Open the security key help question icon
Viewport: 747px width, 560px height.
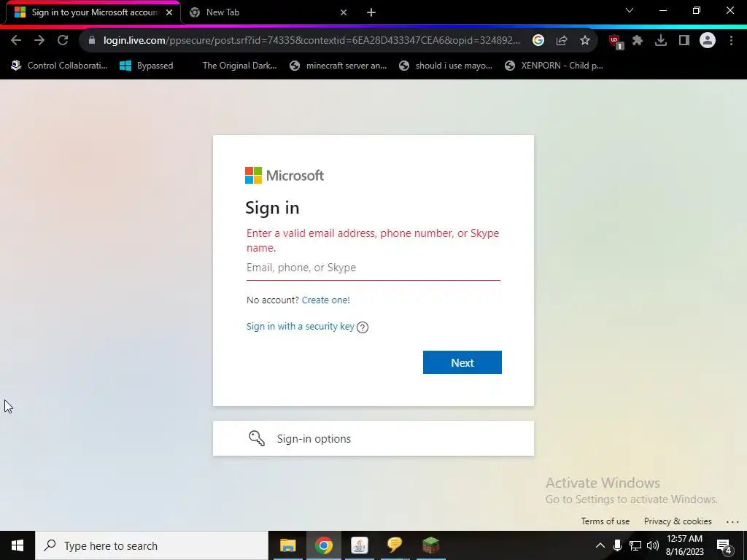pyautogui.click(x=362, y=327)
